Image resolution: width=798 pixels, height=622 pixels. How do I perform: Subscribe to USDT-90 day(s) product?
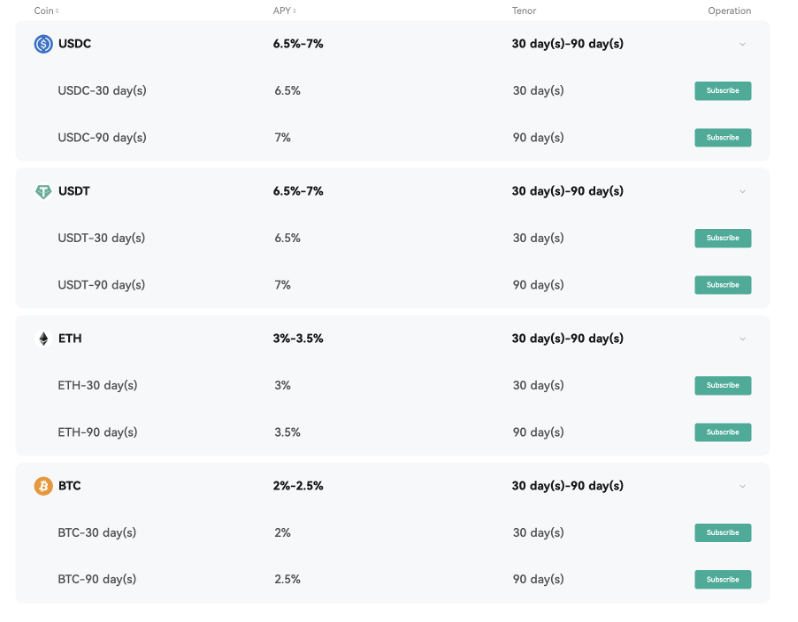coord(722,285)
